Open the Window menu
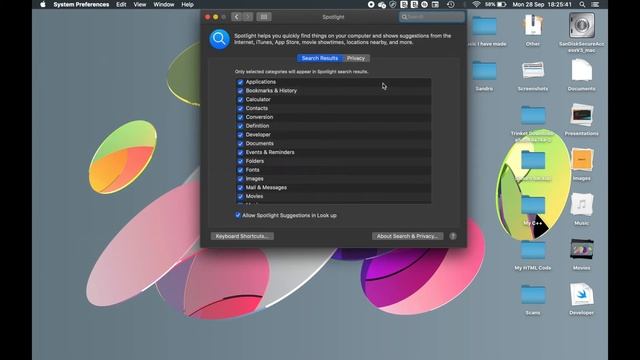 [164, 4]
